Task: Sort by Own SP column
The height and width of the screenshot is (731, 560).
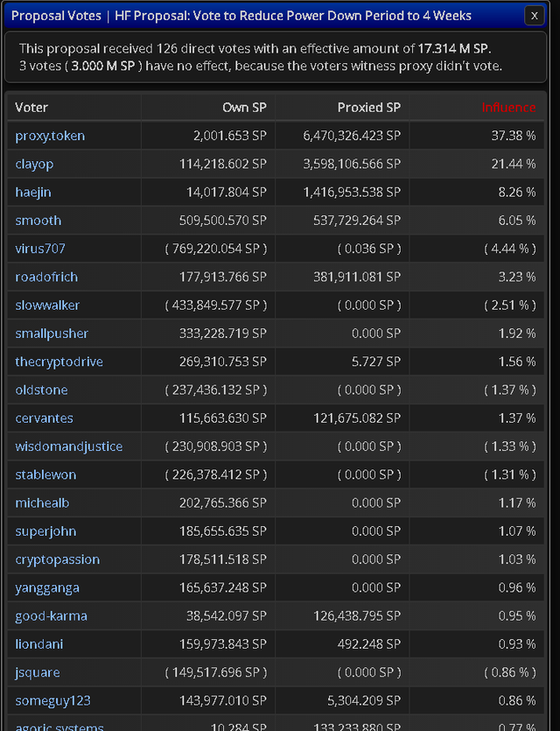Action: click(x=244, y=107)
